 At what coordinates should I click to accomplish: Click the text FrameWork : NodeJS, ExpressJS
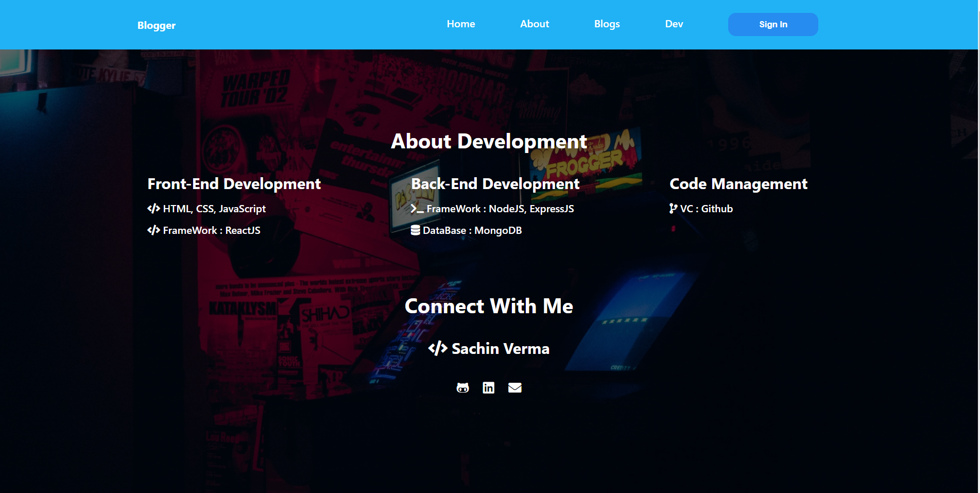(x=500, y=209)
